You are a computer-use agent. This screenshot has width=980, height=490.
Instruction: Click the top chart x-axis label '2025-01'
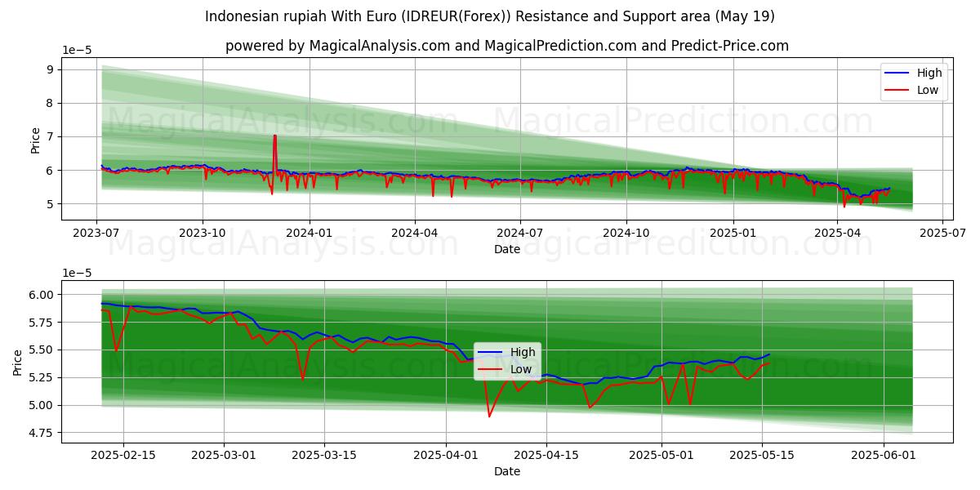733,233
